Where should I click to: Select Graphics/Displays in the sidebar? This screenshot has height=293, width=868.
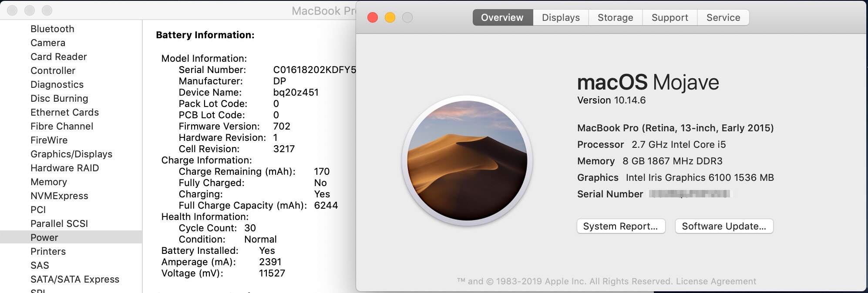(71, 154)
